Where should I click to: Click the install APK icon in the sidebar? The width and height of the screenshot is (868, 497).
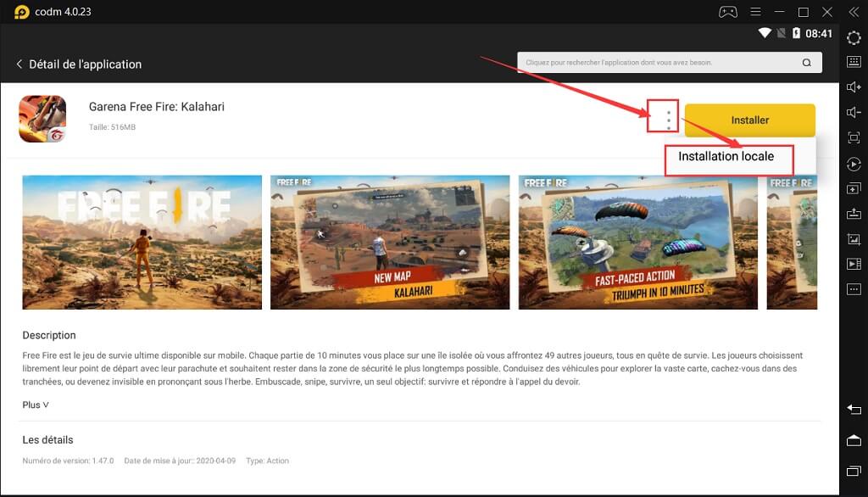[854, 214]
